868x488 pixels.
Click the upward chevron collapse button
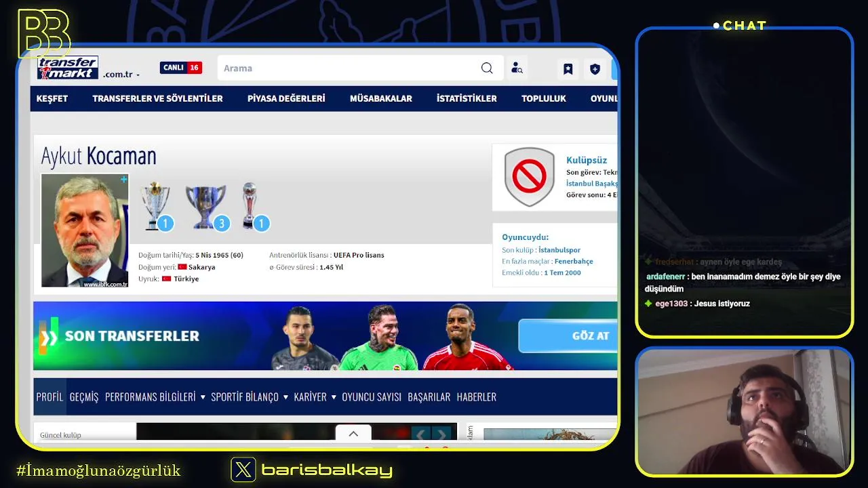(x=353, y=434)
